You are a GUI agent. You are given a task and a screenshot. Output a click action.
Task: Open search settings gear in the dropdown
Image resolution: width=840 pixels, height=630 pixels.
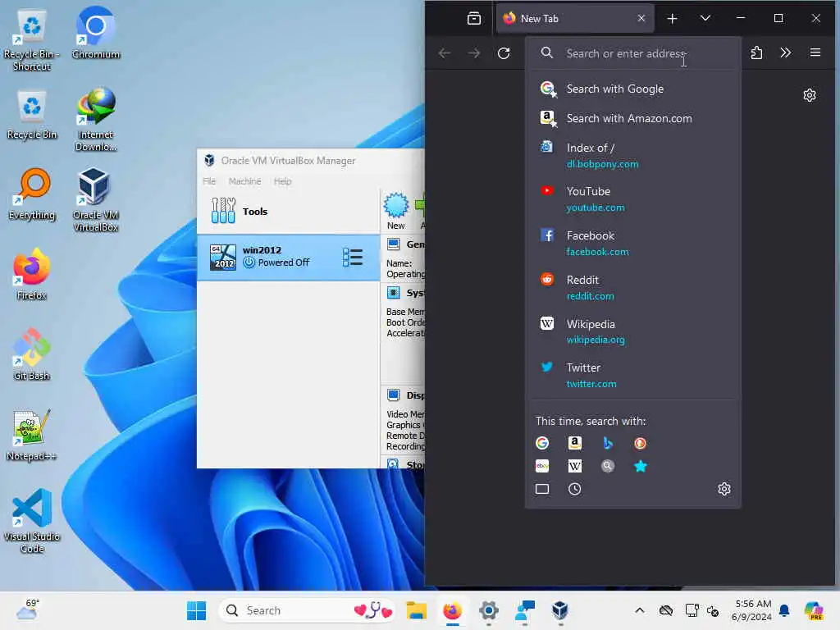tap(724, 489)
